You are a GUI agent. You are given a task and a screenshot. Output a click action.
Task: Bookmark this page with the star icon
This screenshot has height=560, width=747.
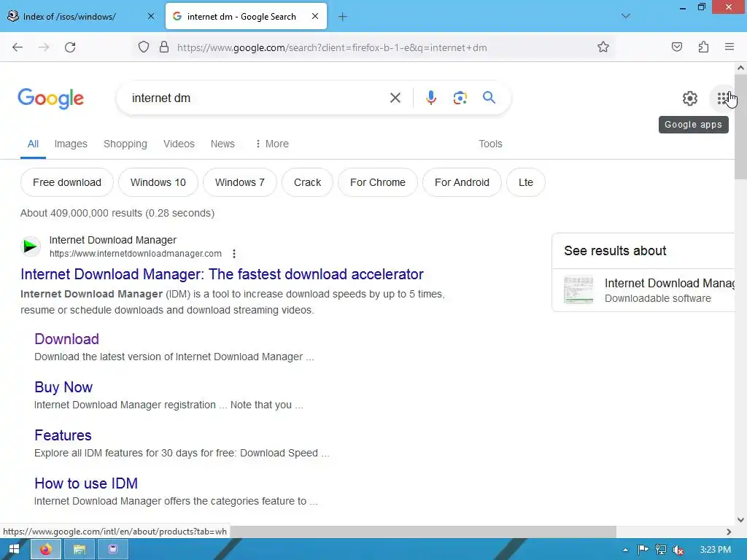[x=603, y=47]
